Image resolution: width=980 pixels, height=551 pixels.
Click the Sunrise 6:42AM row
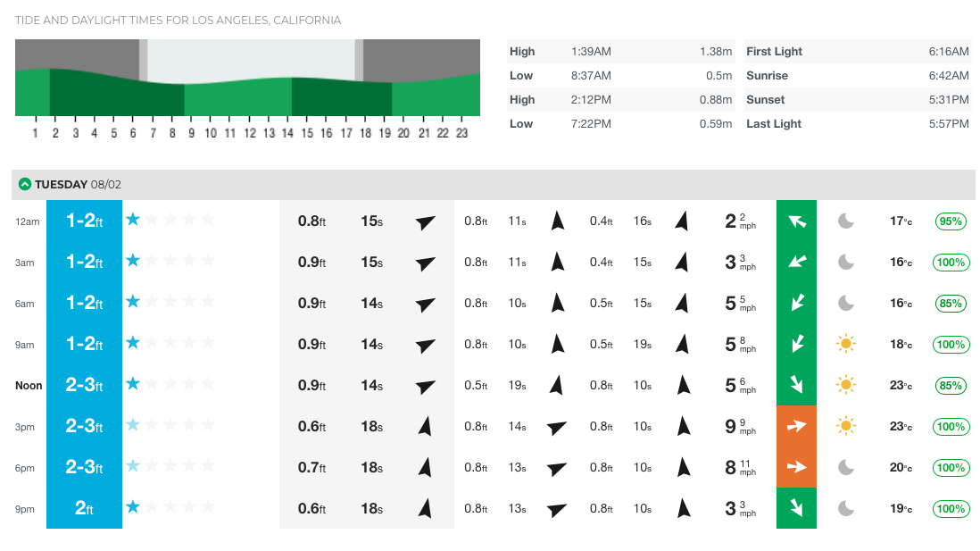(857, 76)
